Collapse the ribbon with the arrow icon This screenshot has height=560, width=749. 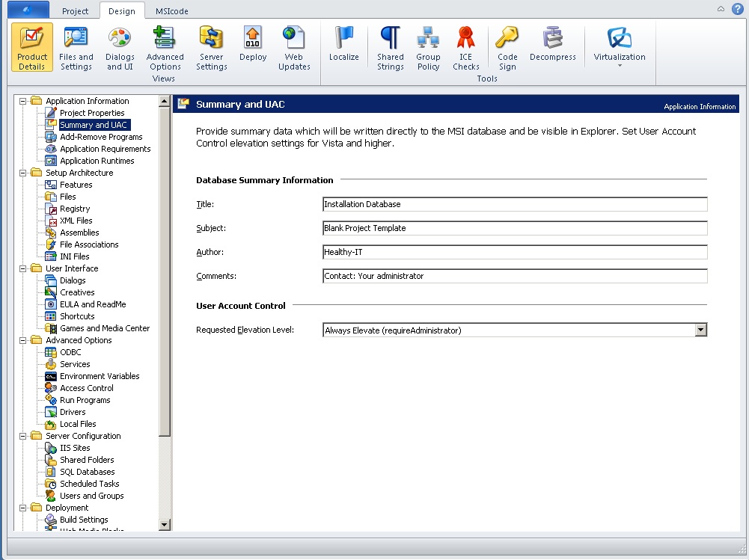pos(721,9)
